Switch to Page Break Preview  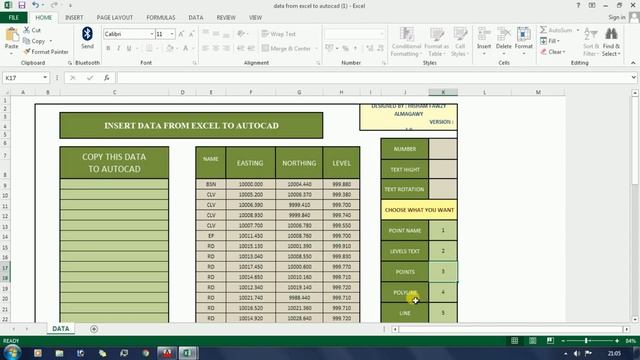pos(550,340)
